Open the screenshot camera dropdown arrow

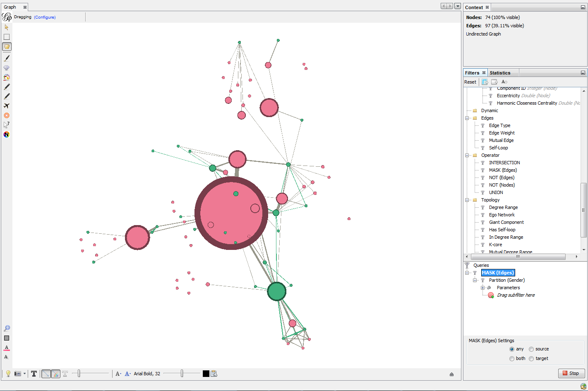click(x=24, y=374)
